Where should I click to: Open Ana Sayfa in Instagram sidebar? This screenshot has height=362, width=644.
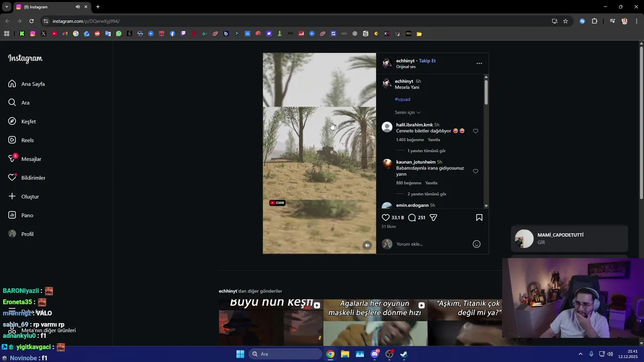27,84
